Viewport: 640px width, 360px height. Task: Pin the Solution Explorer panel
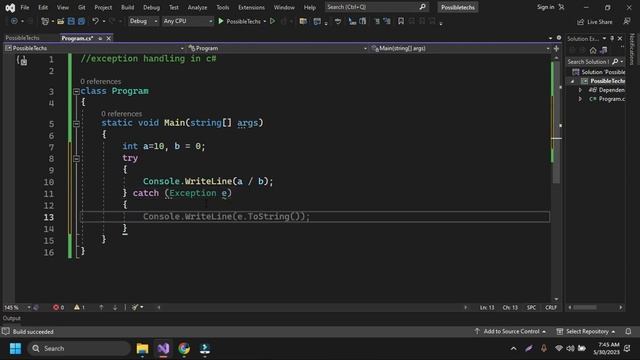612,38
